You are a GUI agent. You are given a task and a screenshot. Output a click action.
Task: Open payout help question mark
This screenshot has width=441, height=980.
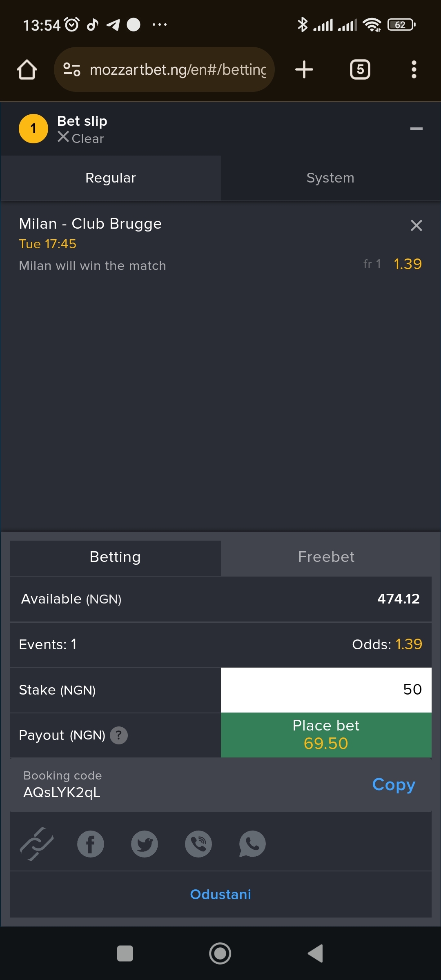coord(119,735)
